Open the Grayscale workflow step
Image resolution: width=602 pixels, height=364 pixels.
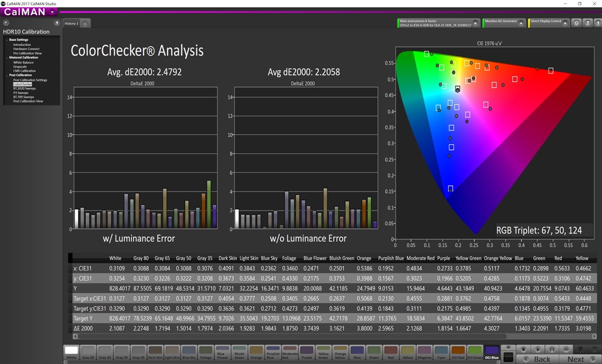[20, 66]
